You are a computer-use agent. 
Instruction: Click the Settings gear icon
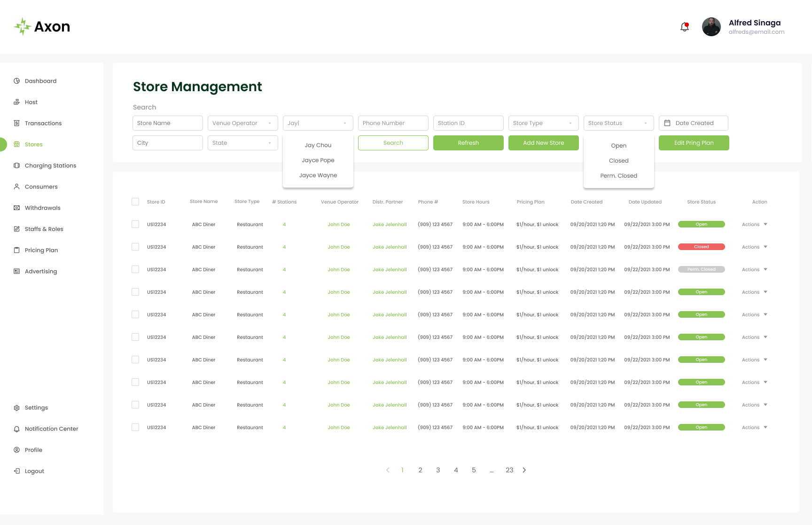point(16,407)
